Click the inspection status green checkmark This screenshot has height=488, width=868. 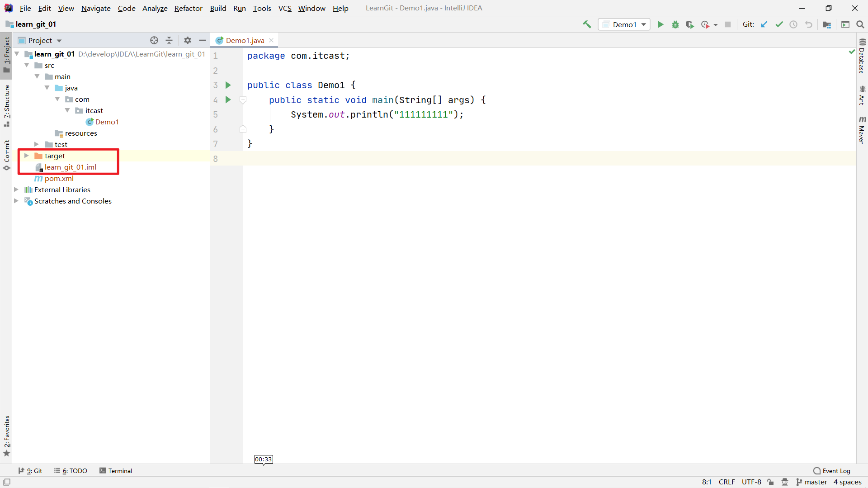tap(852, 52)
